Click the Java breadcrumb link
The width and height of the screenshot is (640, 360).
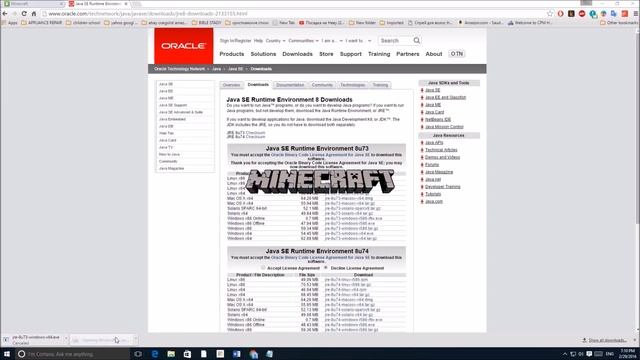216,69
